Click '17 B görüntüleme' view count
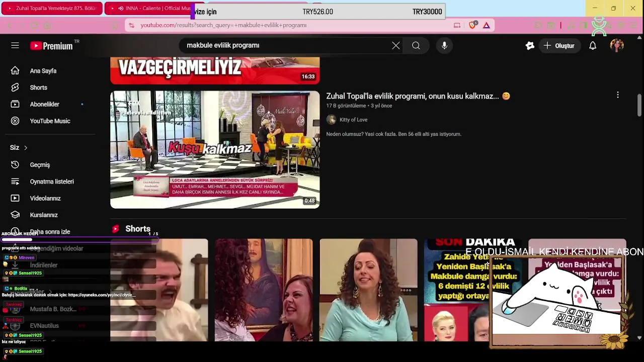The height and width of the screenshot is (362, 644). pyautogui.click(x=346, y=106)
